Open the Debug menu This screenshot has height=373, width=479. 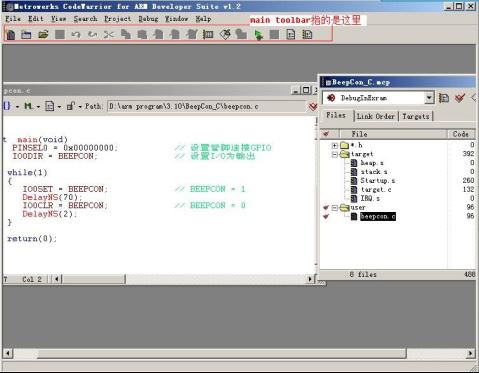(x=148, y=19)
